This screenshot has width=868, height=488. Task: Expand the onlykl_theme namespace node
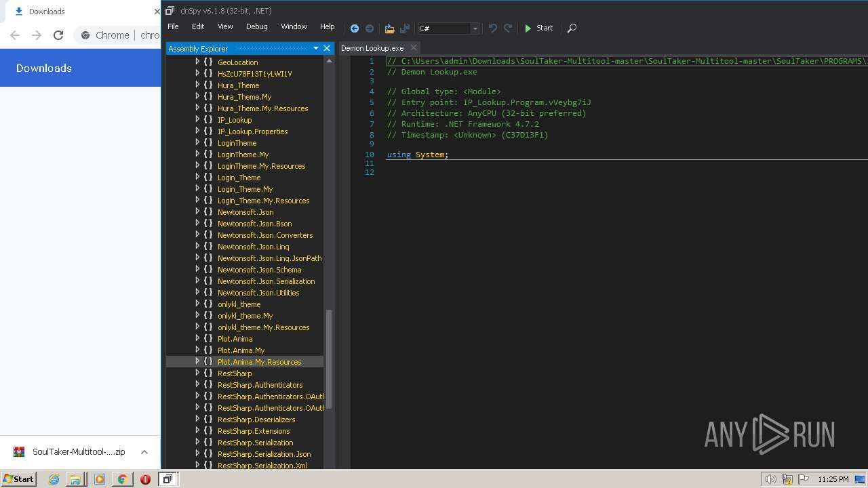click(x=197, y=304)
